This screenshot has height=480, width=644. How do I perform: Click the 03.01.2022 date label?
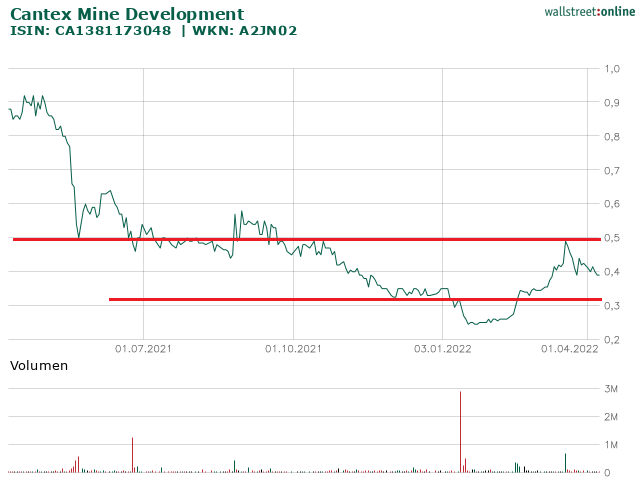442,349
